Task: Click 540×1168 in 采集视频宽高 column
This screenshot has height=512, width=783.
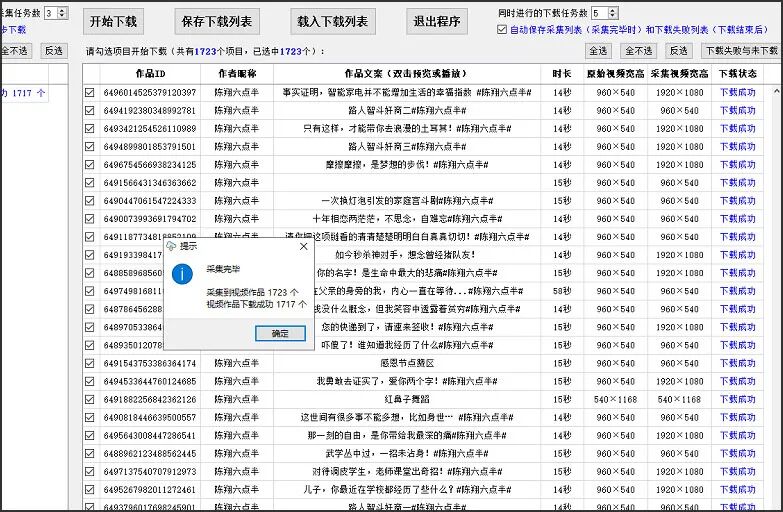Action: (x=679, y=399)
